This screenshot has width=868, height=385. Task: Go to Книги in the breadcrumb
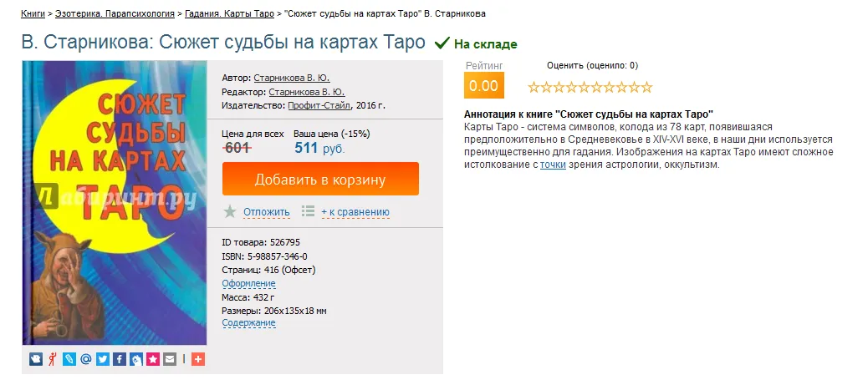pyautogui.click(x=33, y=14)
